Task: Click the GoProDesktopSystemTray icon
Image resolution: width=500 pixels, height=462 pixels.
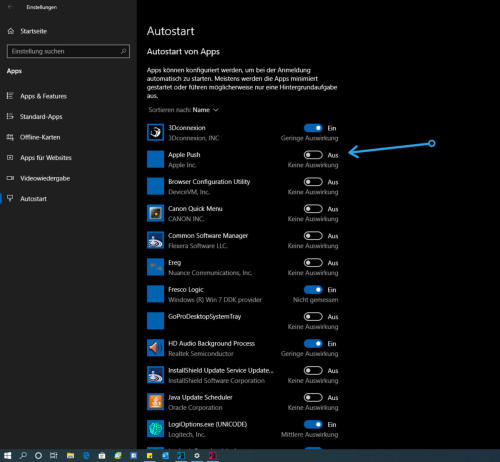Action: 155,321
